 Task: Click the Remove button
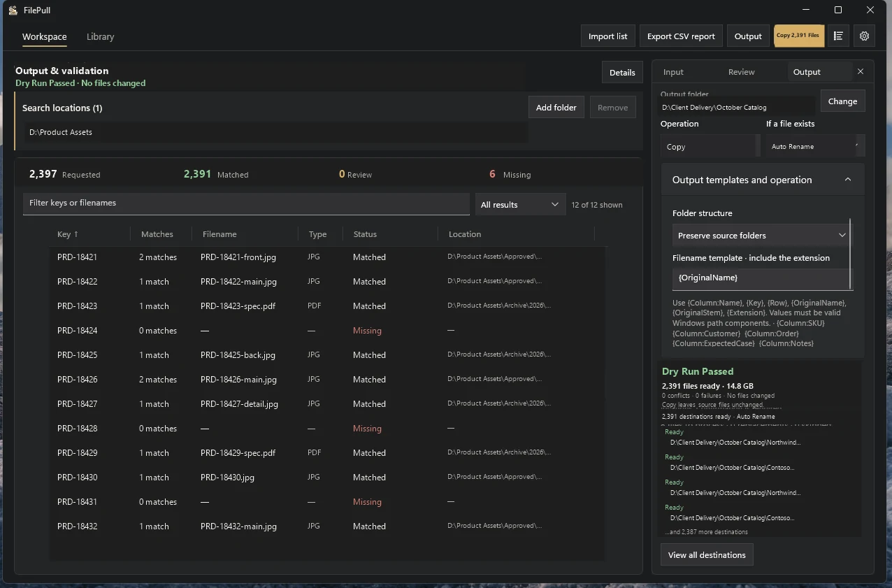click(612, 107)
